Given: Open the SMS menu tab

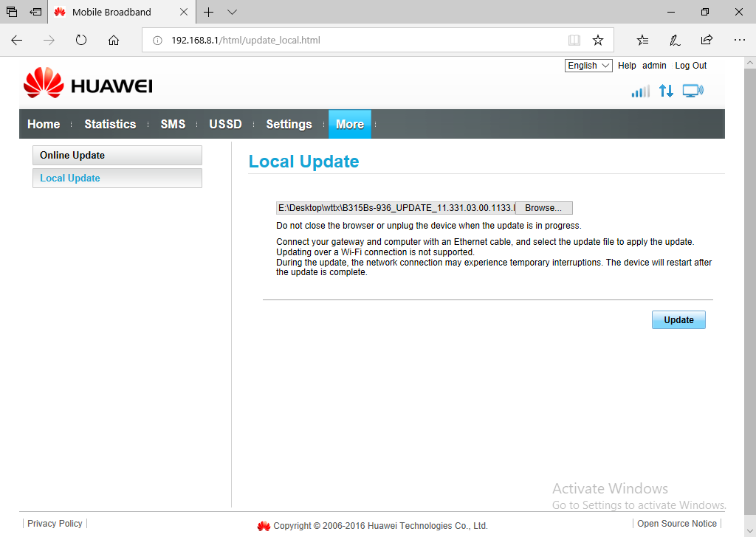Looking at the screenshot, I should (x=173, y=124).
